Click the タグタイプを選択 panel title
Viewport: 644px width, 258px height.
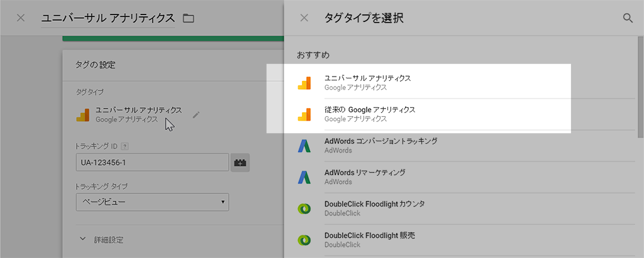coord(364,18)
